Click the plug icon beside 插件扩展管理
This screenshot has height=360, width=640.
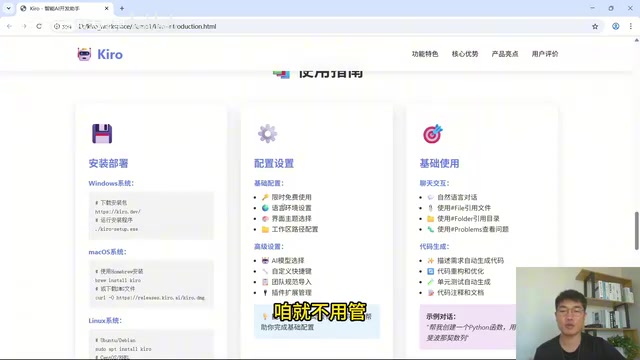(x=265, y=293)
